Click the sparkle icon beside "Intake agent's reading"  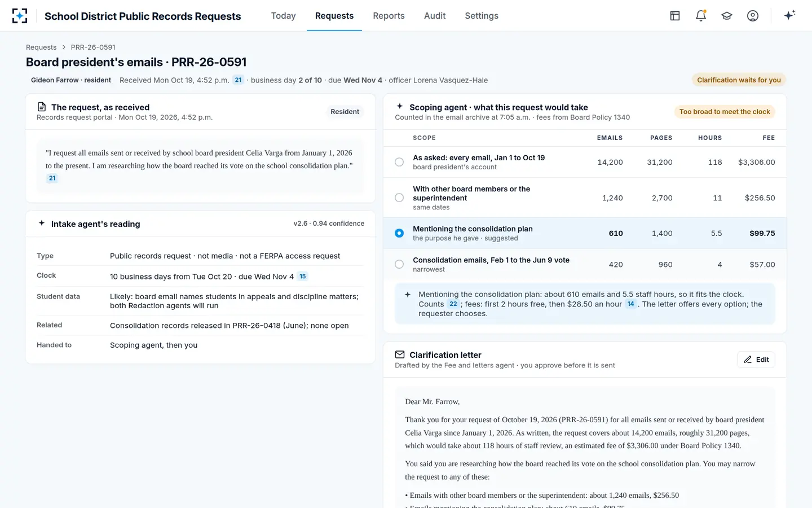pyautogui.click(x=42, y=223)
